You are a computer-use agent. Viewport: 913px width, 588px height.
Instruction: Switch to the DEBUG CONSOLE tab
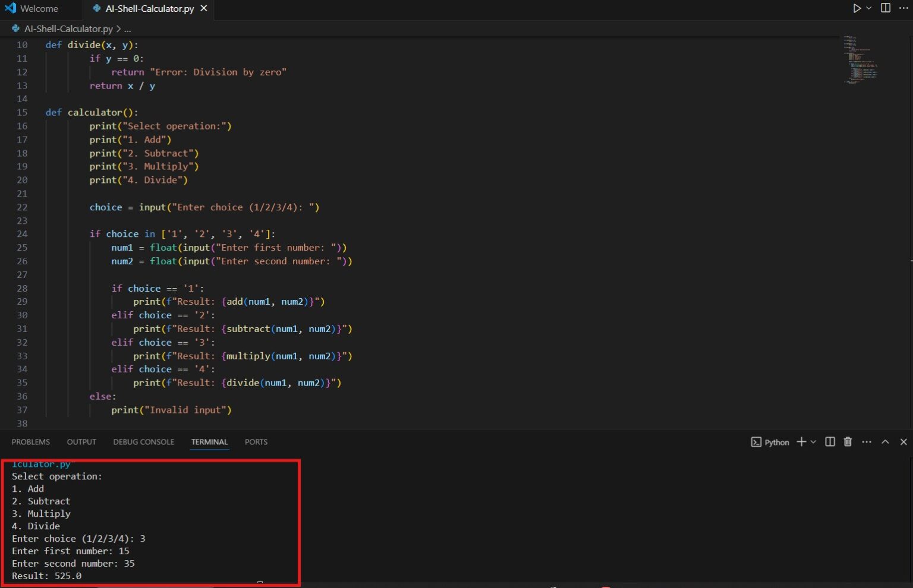[x=143, y=442]
